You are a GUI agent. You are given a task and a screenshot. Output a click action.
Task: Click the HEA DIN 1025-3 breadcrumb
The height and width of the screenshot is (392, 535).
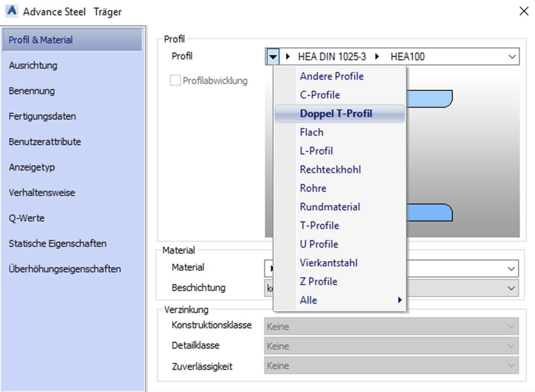[331, 57]
